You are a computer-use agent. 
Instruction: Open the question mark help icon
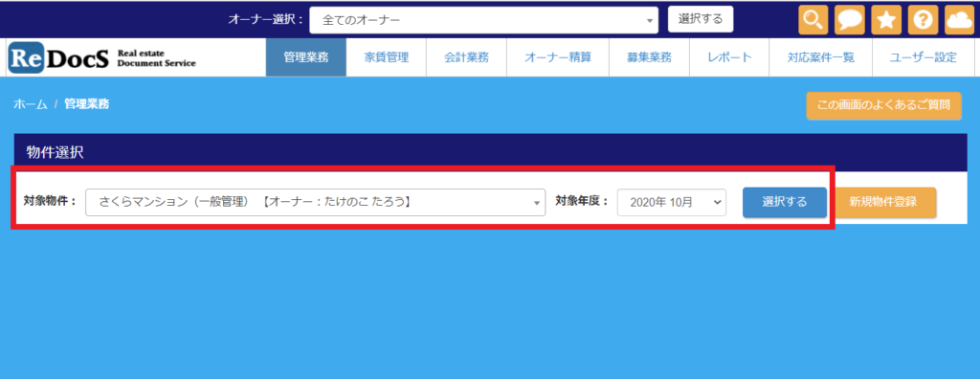(x=923, y=20)
